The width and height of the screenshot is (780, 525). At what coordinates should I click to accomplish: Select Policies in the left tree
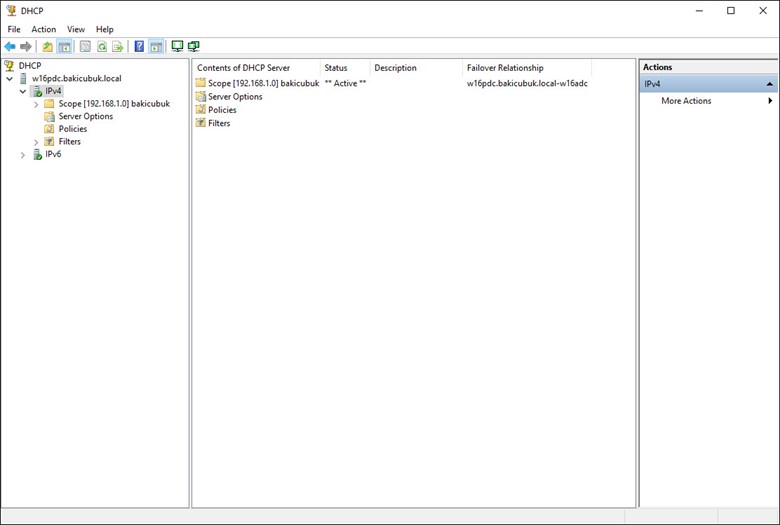pos(72,129)
